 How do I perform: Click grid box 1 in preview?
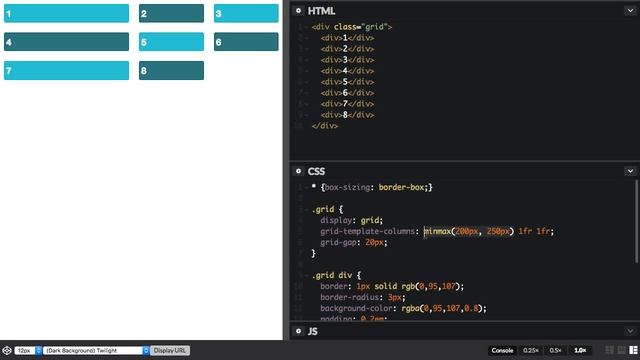coord(67,13)
